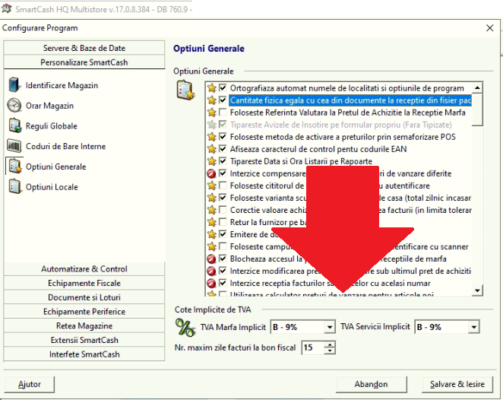Expand the Personalizare SmartCash section
The image size is (503, 400).
(84, 62)
